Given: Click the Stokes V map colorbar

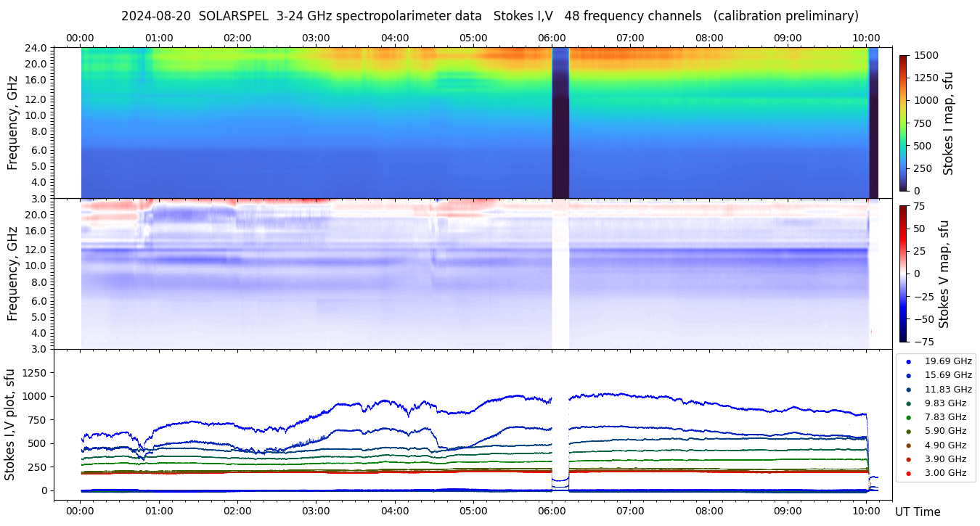Looking at the screenshot, I should (x=903, y=274).
